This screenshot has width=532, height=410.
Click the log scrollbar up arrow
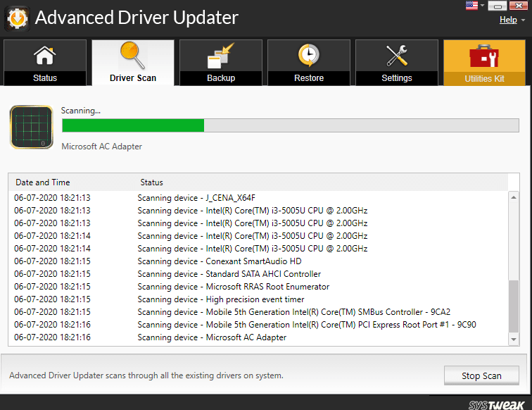tap(514, 197)
